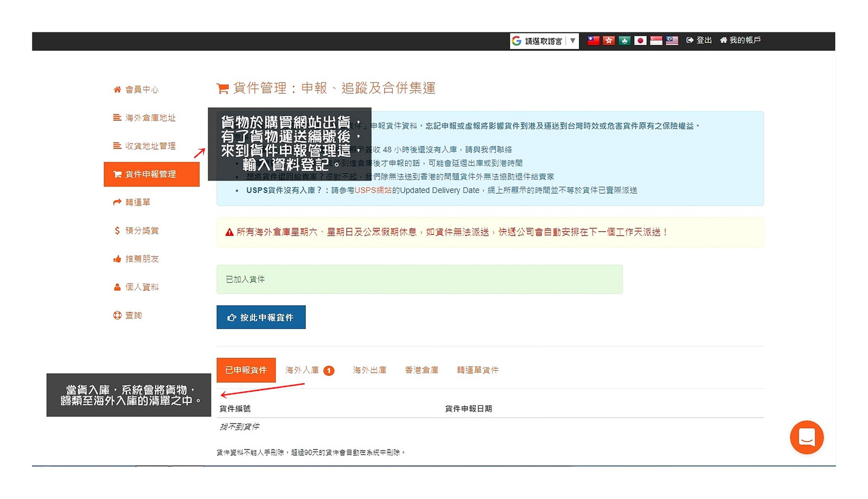Select the Hong Kong flag icon
This screenshot has width=868, height=499.
click(609, 41)
